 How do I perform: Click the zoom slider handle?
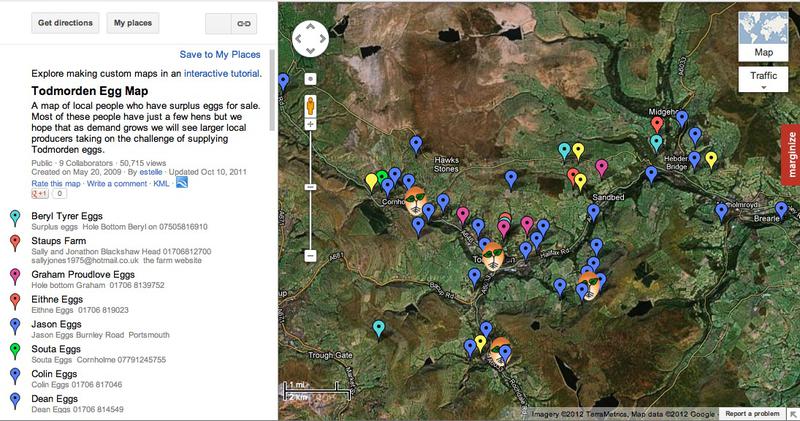click(x=310, y=187)
